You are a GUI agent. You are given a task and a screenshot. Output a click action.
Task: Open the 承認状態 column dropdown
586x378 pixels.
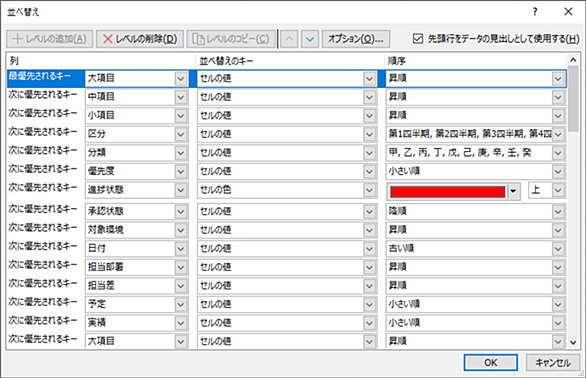tap(181, 212)
